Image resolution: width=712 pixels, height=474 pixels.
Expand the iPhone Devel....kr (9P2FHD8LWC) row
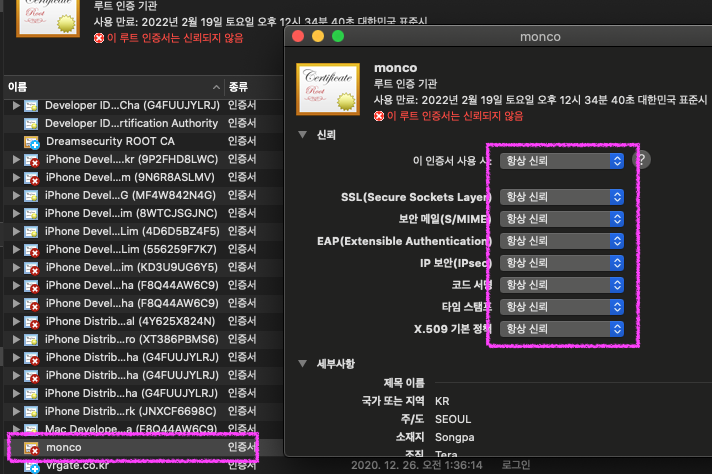pos(16,159)
